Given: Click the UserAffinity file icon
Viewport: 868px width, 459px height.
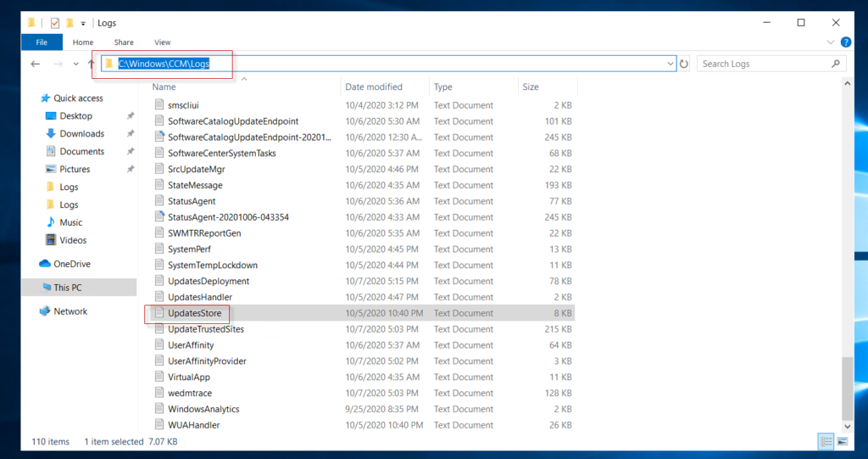Looking at the screenshot, I should (159, 344).
